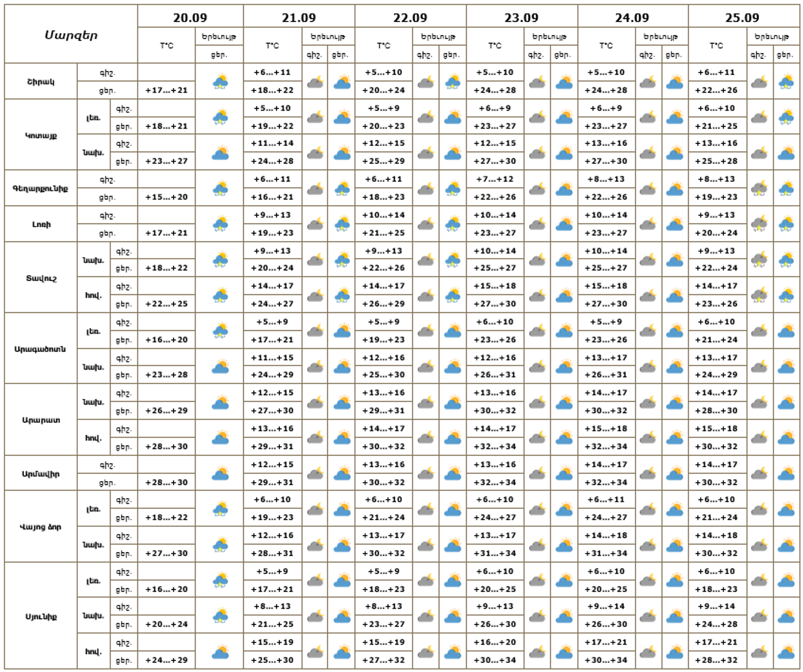
Task: Select the Արագածոտն region label
Action: coord(41,349)
